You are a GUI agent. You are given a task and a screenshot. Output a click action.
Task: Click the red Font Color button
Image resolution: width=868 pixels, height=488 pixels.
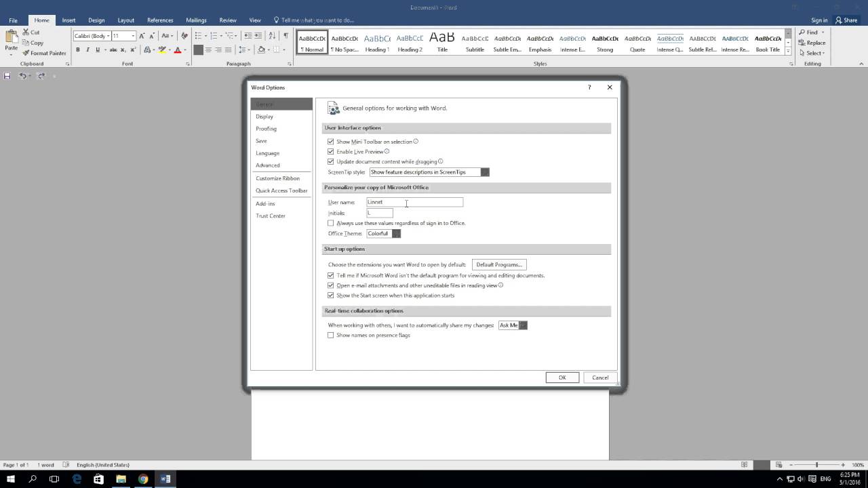point(177,49)
